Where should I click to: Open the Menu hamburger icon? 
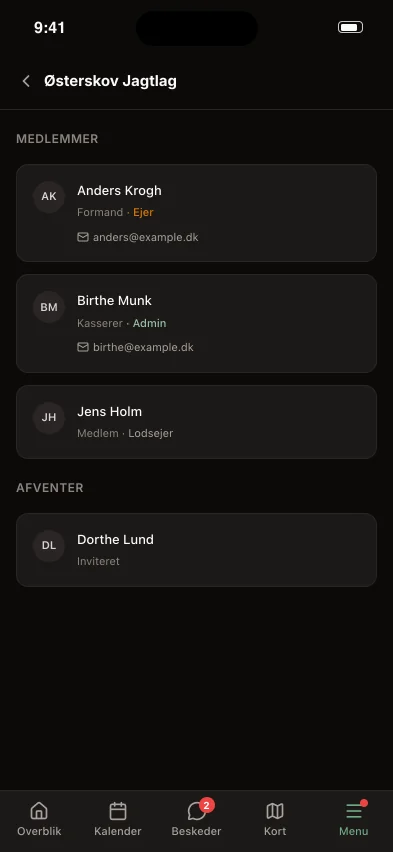(354, 811)
